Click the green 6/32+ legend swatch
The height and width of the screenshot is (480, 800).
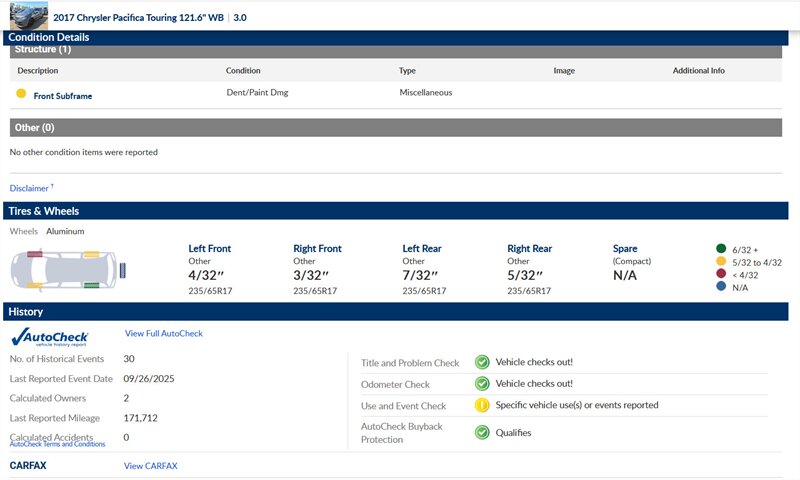(720, 249)
